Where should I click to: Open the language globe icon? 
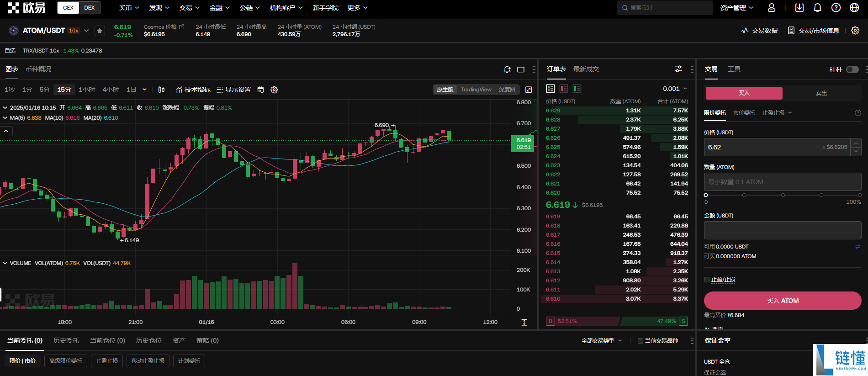[854, 8]
